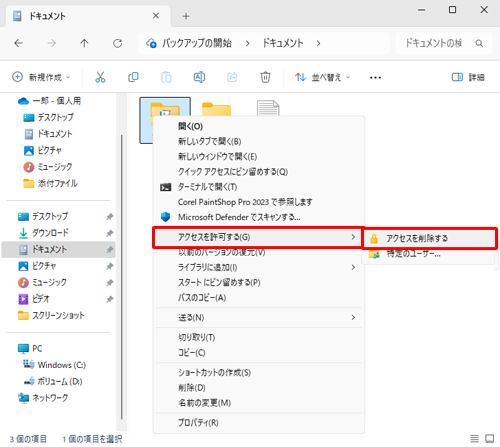Select Microsoft Defender でスキャンする
Screen dimensions: 500x447
click(x=259, y=217)
